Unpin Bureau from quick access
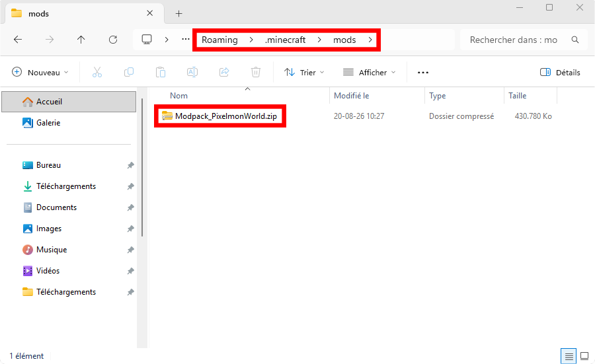Viewport: 595px width, 364px height. tap(130, 165)
